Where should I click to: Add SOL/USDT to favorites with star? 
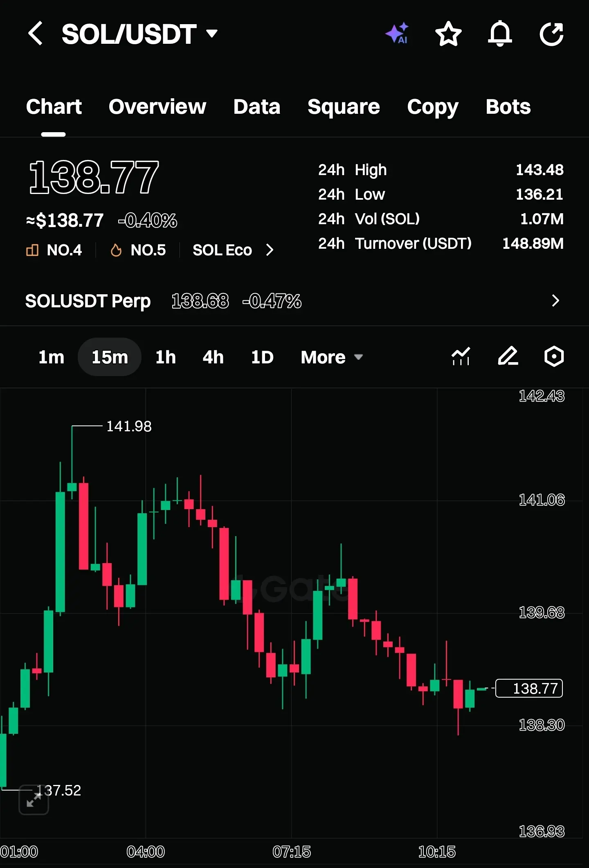pos(448,34)
